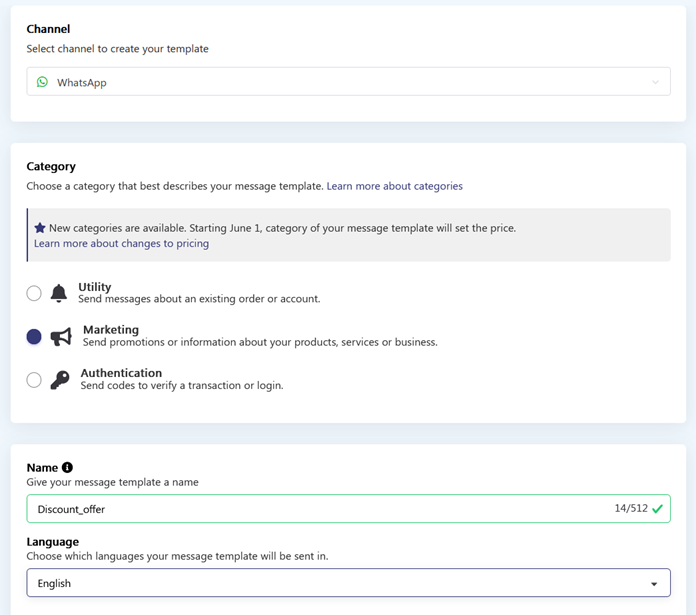Click the green checkmark in Name field
Image resolution: width=696 pixels, height=615 pixels.
tap(657, 509)
